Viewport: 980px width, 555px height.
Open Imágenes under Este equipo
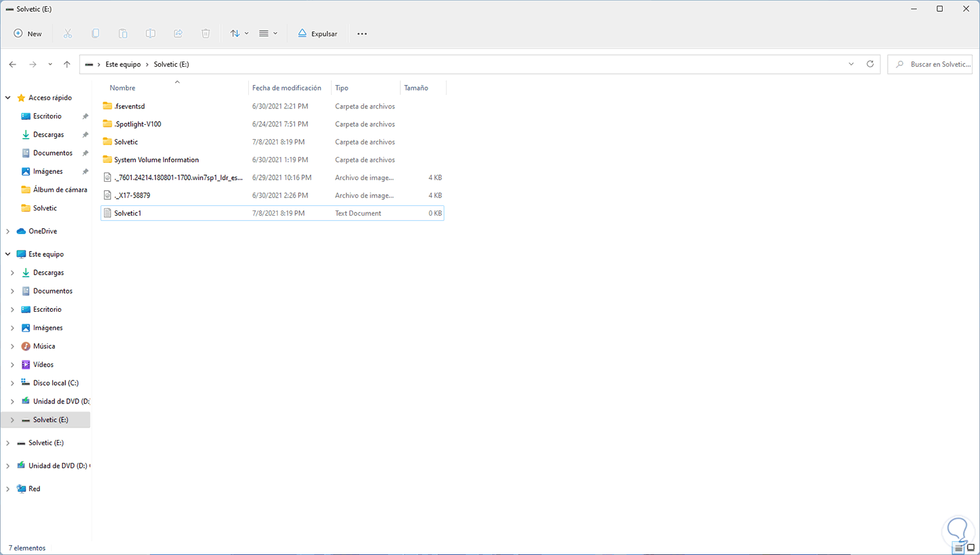pos(48,328)
